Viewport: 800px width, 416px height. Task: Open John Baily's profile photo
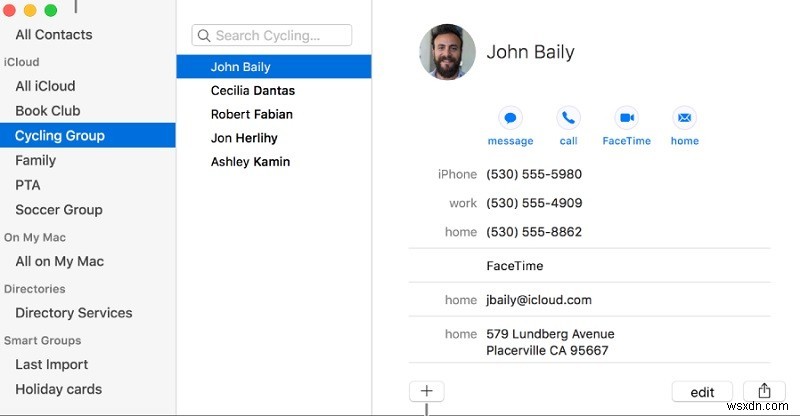click(447, 52)
